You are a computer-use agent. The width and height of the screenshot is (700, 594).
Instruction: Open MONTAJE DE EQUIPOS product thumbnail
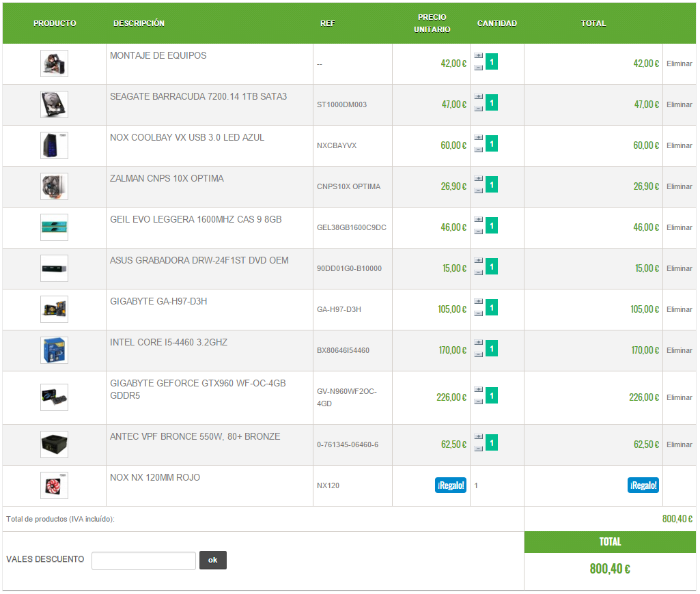click(54, 63)
